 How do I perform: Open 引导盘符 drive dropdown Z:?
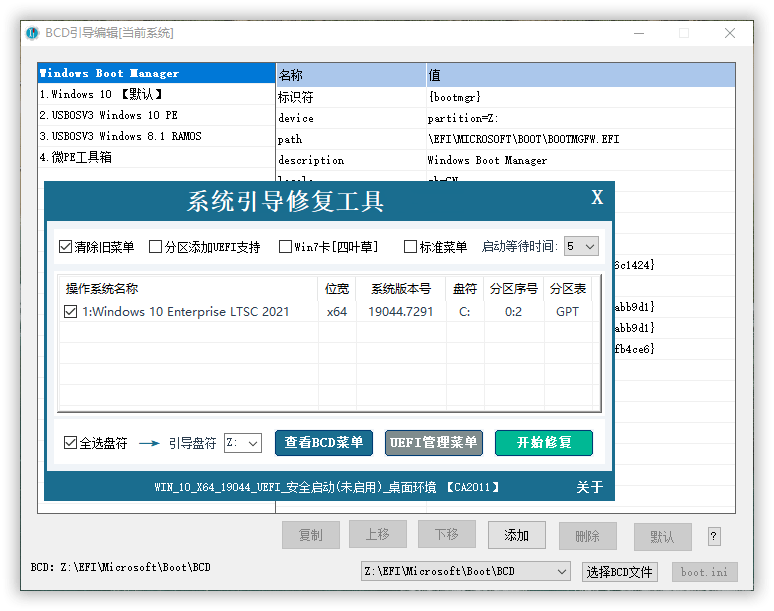[x=243, y=443]
